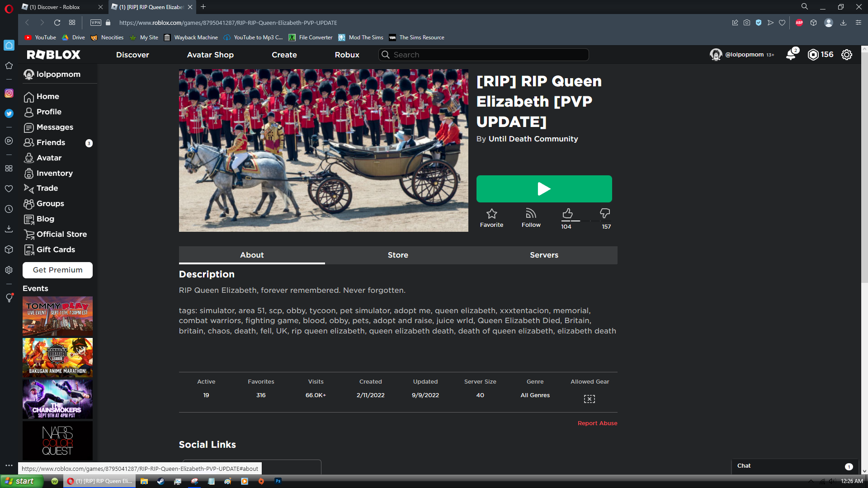This screenshot has height=488, width=868.
Task: Bookmark page with the heart icon
Action: coord(782,23)
